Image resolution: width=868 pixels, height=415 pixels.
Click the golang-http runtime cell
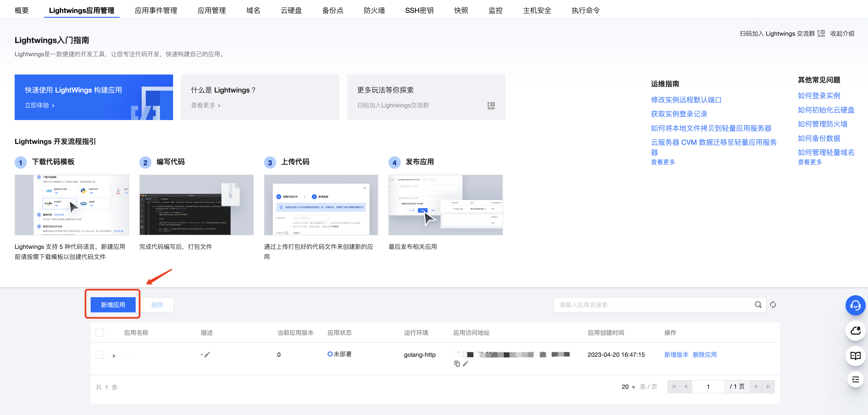point(420,355)
